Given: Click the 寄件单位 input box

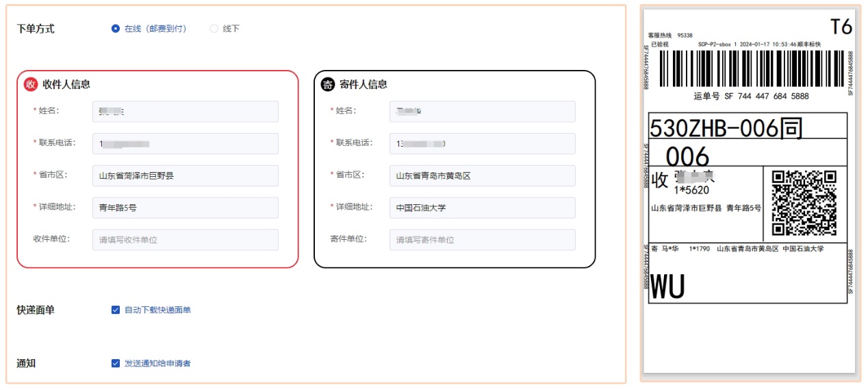Looking at the screenshot, I should [482, 240].
